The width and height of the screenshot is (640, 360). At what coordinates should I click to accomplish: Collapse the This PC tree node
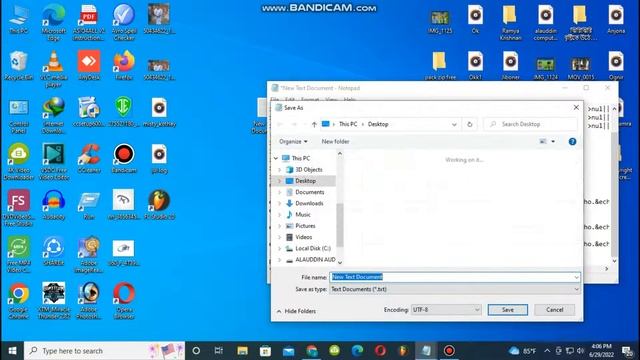pos(276,158)
